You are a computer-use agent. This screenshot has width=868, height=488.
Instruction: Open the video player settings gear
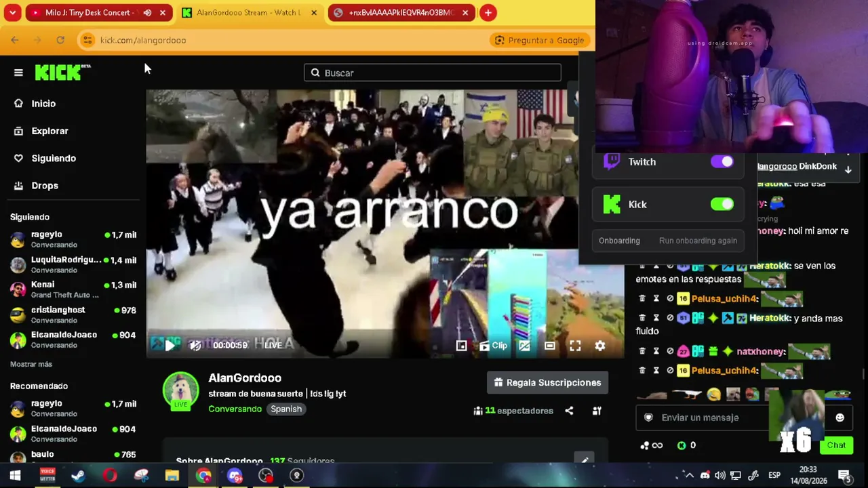[x=600, y=346]
